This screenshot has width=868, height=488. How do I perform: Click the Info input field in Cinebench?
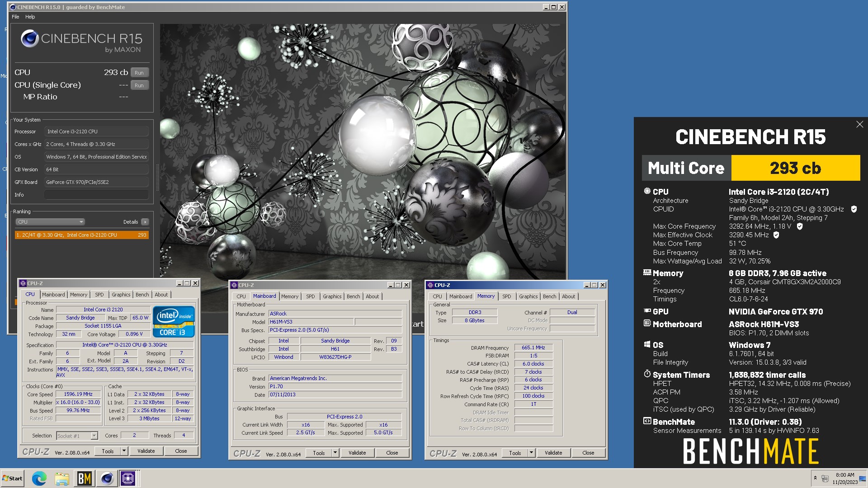(x=96, y=195)
